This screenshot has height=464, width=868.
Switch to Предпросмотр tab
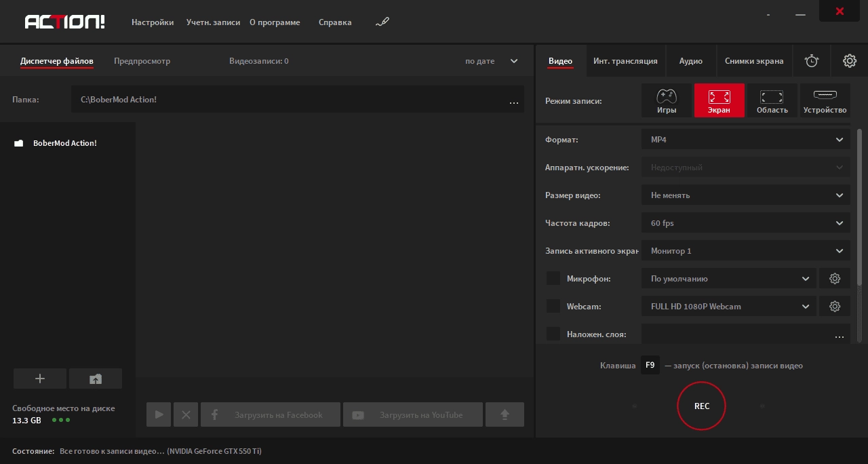click(x=142, y=61)
